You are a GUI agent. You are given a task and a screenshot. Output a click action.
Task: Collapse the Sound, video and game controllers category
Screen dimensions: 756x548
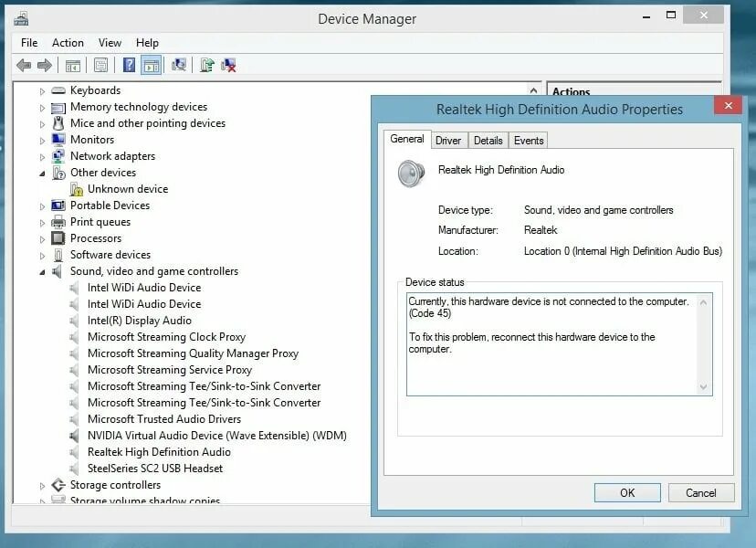[x=42, y=271]
